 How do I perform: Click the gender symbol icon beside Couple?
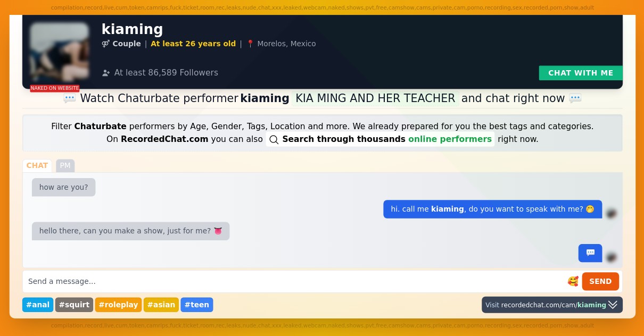point(106,44)
